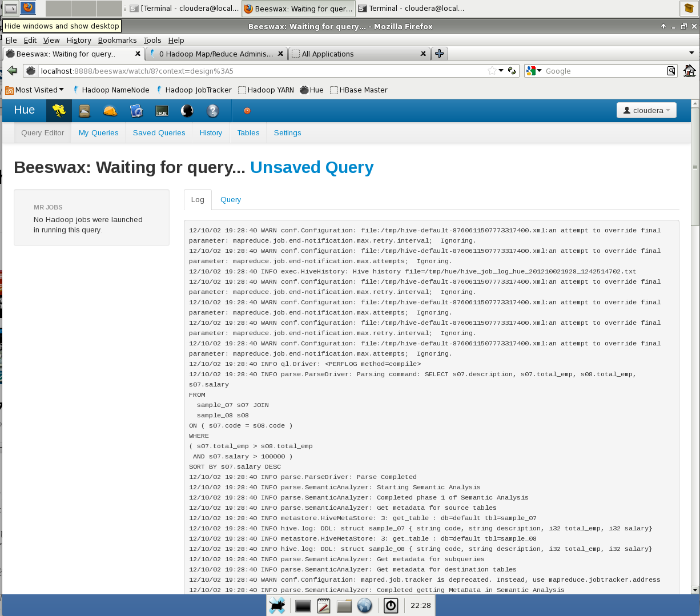
Task: Open the User Admin silhouette icon
Action: (187, 111)
